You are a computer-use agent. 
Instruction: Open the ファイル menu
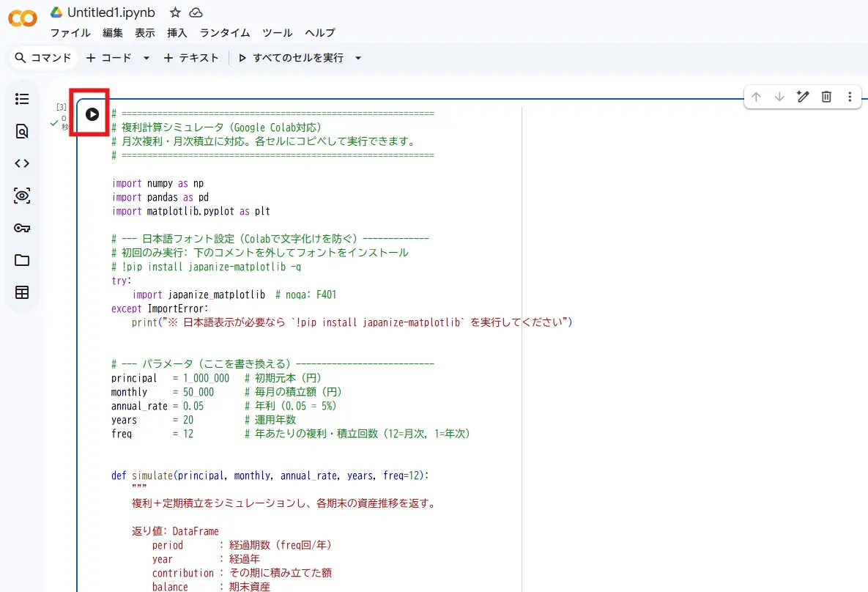[70, 33]
